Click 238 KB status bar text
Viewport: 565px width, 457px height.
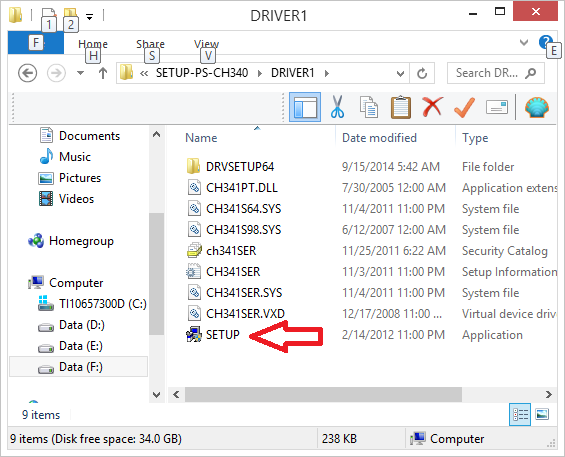click(339, 439)
